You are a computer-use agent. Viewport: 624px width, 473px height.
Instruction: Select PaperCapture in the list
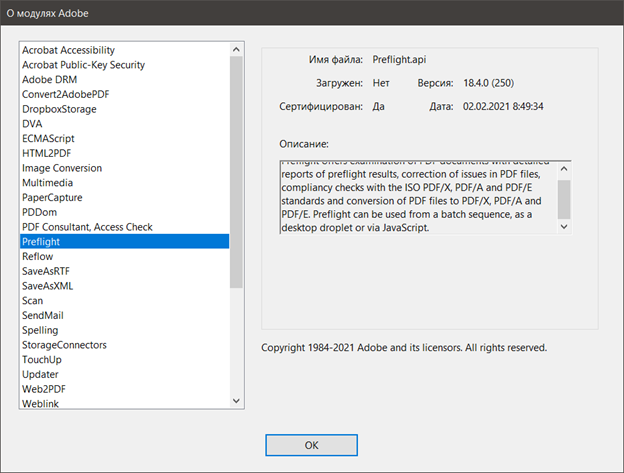(x=125, y=197)
